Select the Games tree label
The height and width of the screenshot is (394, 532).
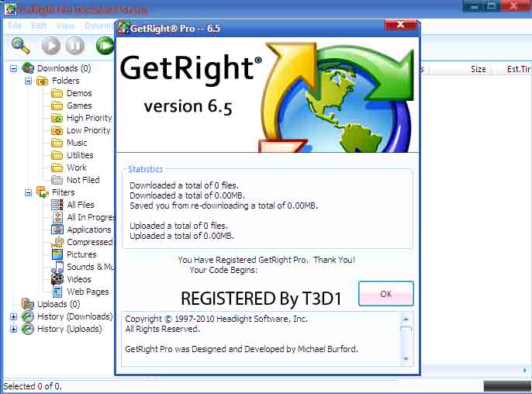click(79, 105)
